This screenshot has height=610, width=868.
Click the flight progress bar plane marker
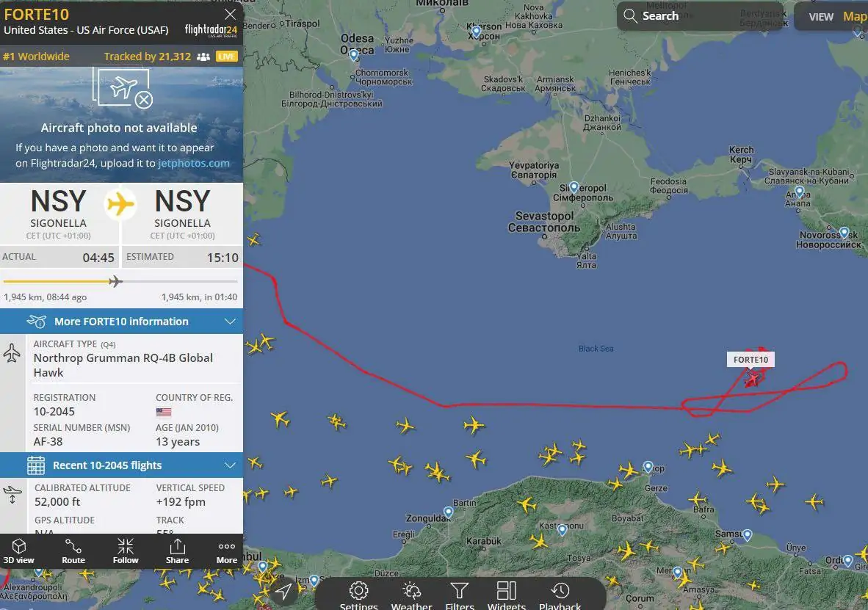pyautogui.click(x=115, y=281)
